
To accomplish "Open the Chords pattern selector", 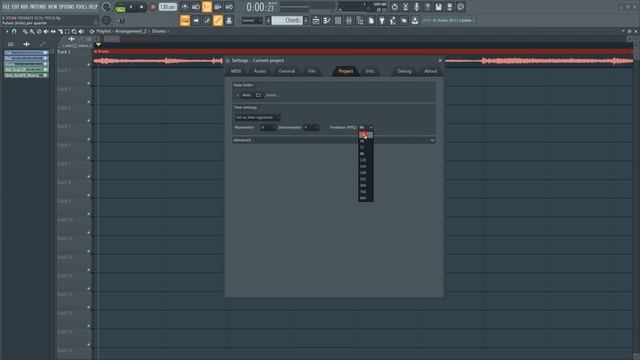I will coord(287,20).
